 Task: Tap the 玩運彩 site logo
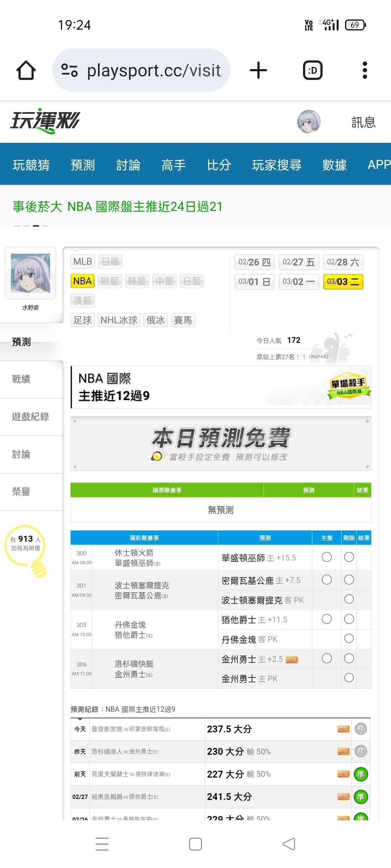click(x=45, y=121)
